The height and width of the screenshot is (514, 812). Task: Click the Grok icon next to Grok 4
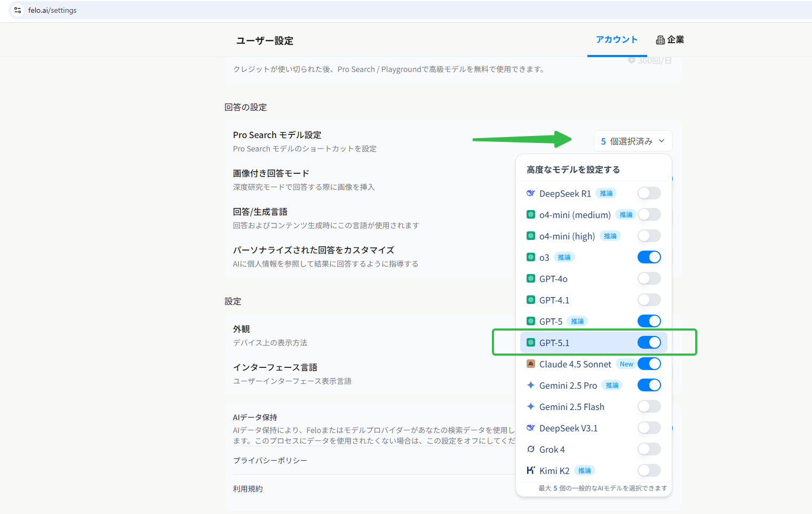click(531, 449)
